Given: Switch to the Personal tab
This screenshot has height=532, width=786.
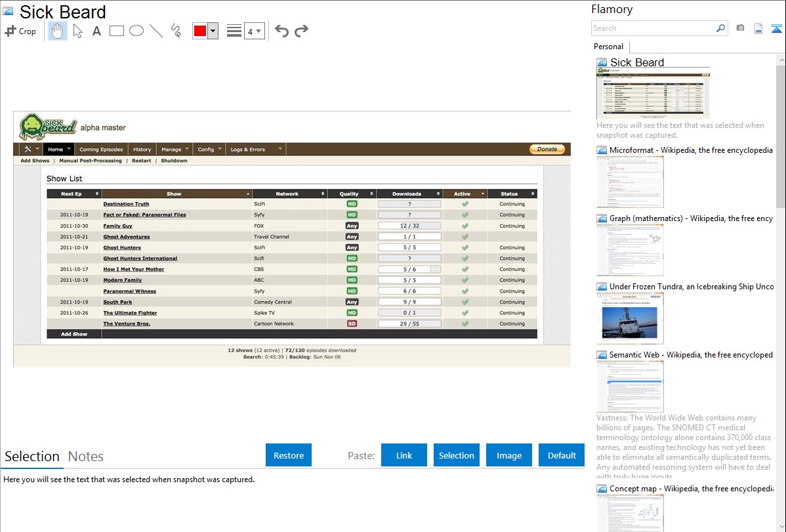Looking at the screenshot, I should [609, 47].
